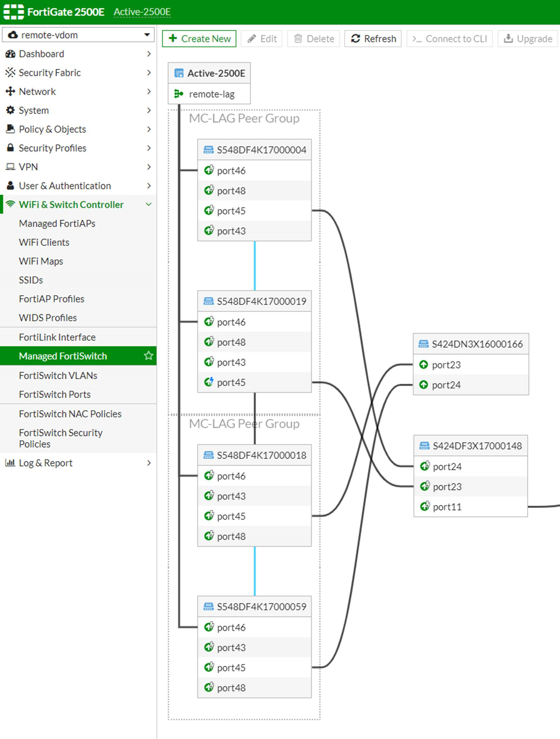Click port23 up-arrow status icon on S424DN3X16000166
Viewport: 560px width, 739px height.
(424, 365)
